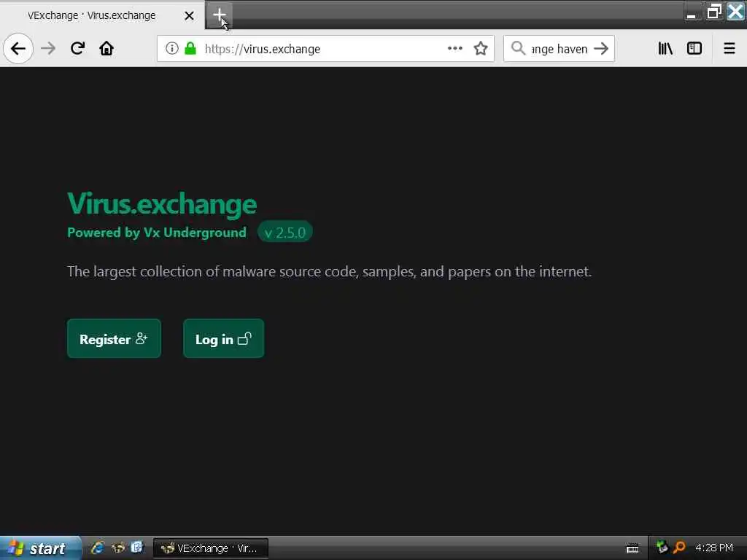747x560 pixels.
Task: Select VExchange taskbar window button
Action: click(x=211, y=548)
